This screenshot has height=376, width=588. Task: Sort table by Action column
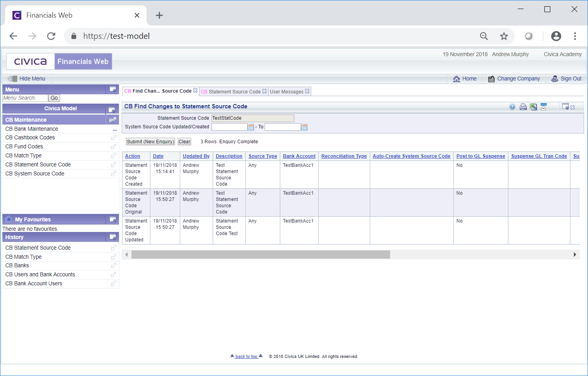133,156
